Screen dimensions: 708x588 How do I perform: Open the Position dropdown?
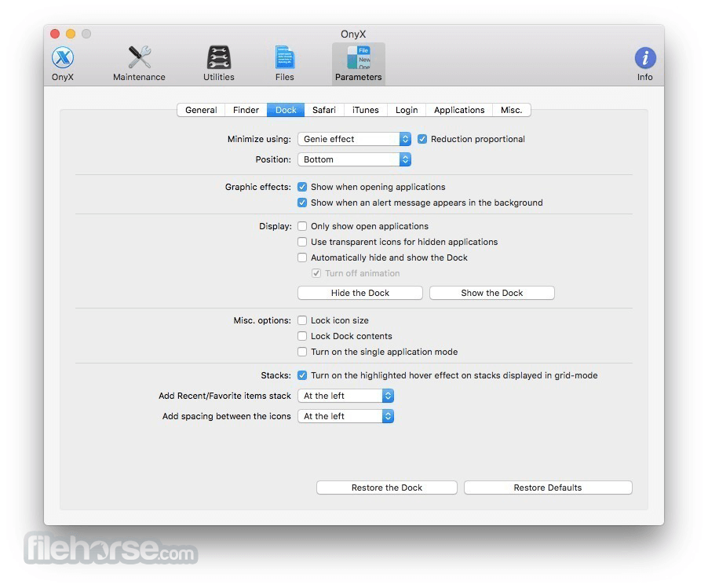(355, 159)
